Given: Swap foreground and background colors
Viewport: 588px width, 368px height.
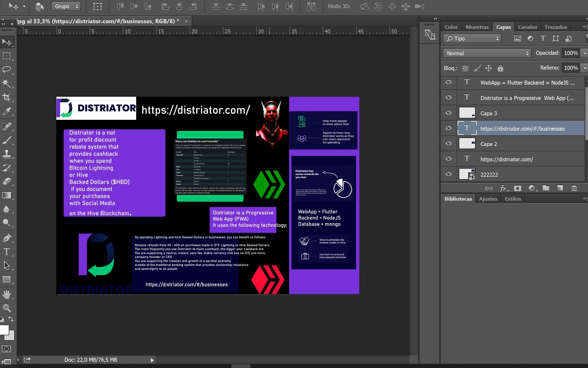Looking at the screenshot, I should pos(11,319).
